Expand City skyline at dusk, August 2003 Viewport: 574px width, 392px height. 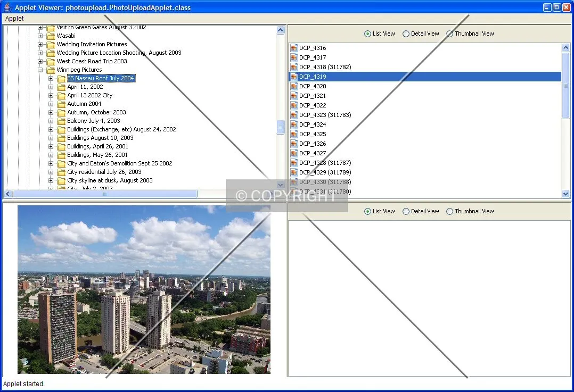tap(51, 181)
